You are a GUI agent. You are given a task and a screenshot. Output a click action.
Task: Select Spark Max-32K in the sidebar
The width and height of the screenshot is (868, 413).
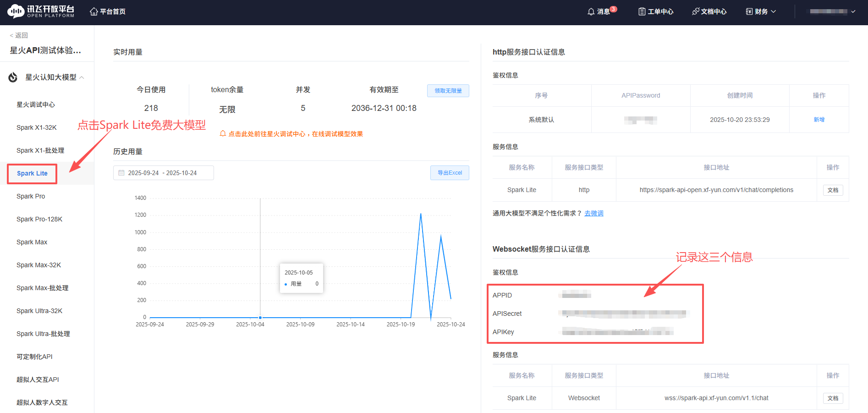[38, 265]
